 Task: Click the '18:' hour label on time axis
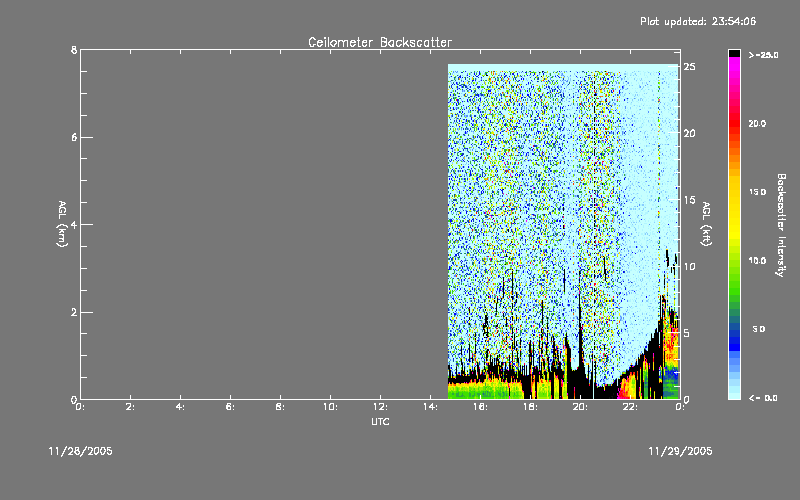click(x=531, y=407)
